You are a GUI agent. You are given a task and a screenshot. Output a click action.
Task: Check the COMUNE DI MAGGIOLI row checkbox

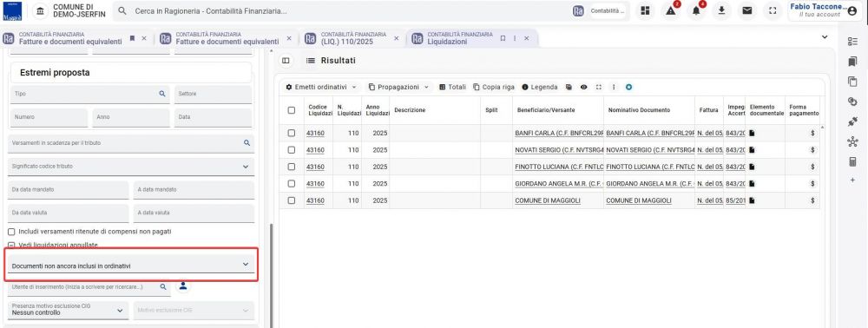tap(292, 200)
